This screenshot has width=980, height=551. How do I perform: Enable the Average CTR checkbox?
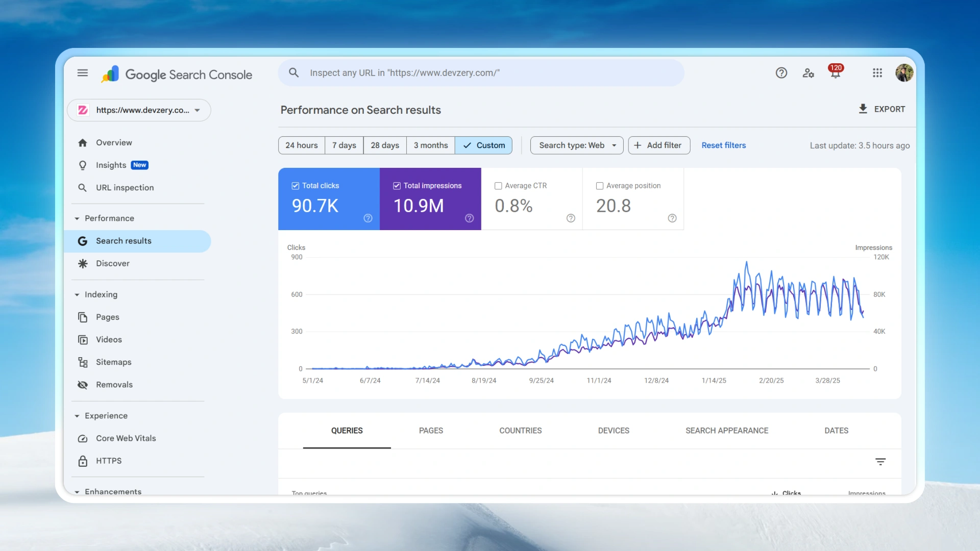click(498, 186)
